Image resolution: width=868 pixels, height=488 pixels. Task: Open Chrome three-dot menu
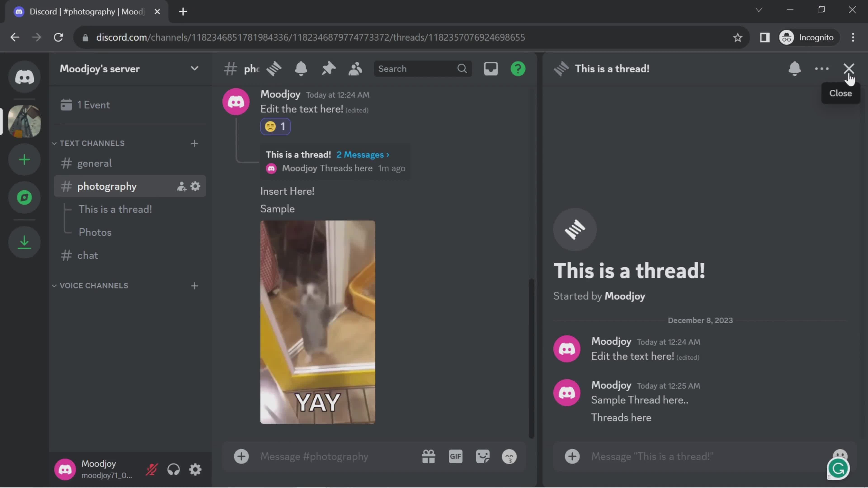click(x=853, y=37)
